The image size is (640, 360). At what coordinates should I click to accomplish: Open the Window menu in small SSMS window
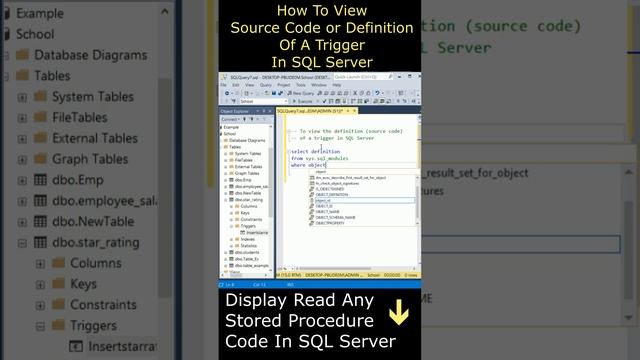[x=319, y=85]
